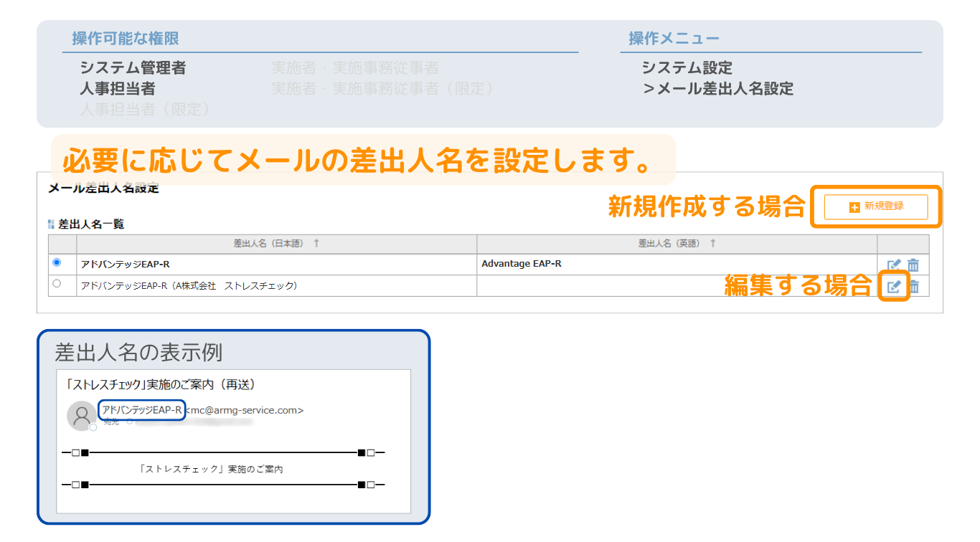Edit the A株式会社 ストレスチェック sender entry
The height and width of the screenshot is (542, 980).
point(893,287)
